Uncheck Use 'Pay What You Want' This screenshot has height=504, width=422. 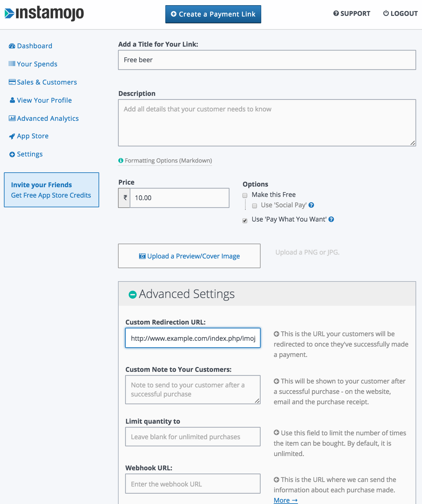tap(245, 221)
